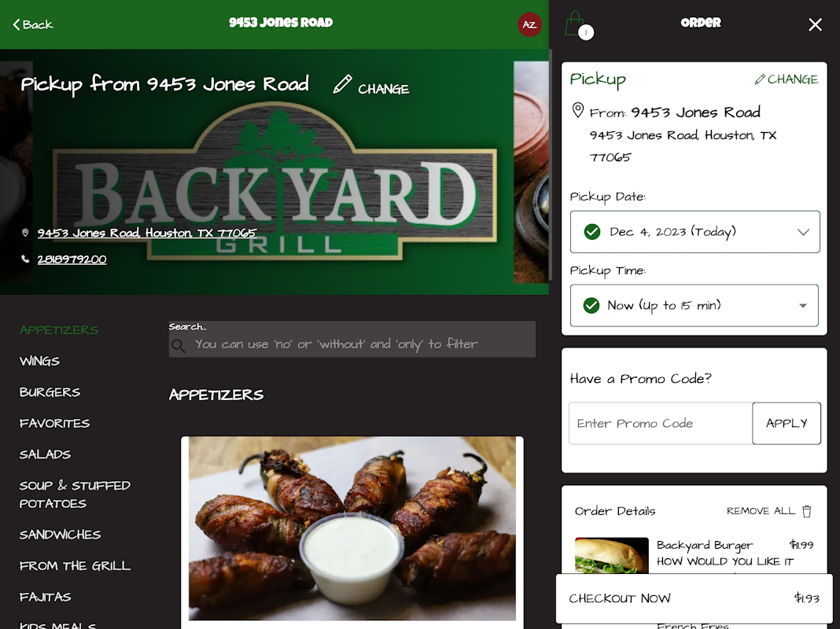This screenshot has height=629, width=840.
Task: Select the From the Grill category
Action: [75, 565]
